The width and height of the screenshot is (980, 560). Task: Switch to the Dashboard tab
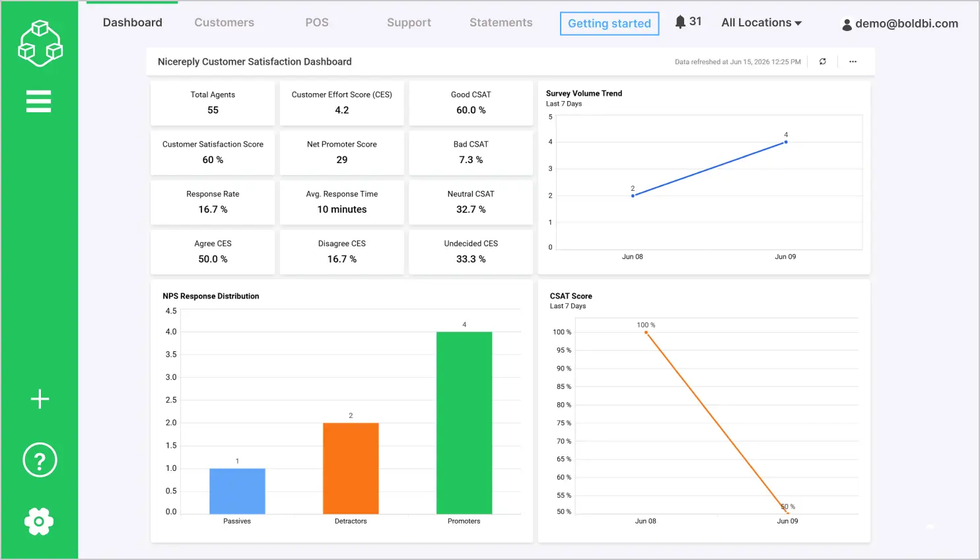tap(132, 22)
